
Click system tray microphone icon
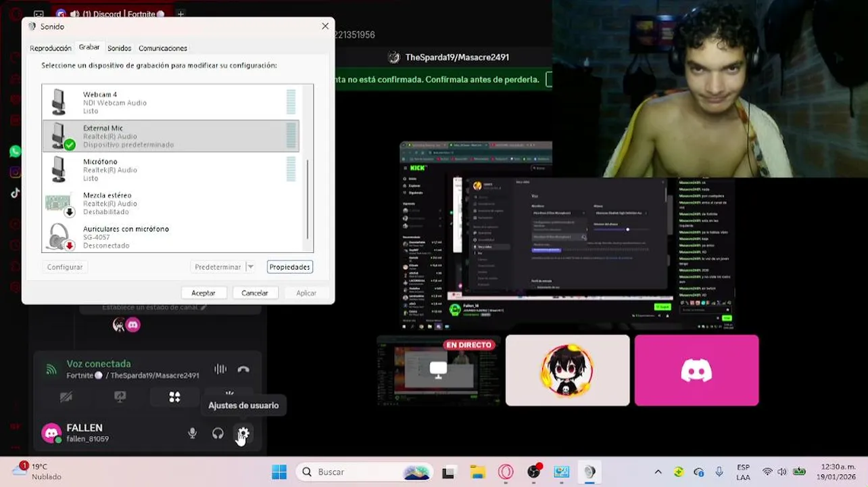[719, 471]
